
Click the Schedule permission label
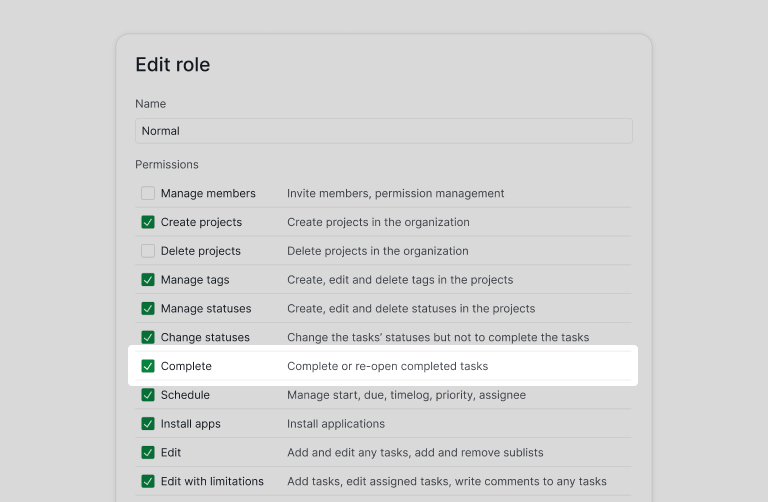[x=185, y=395]
